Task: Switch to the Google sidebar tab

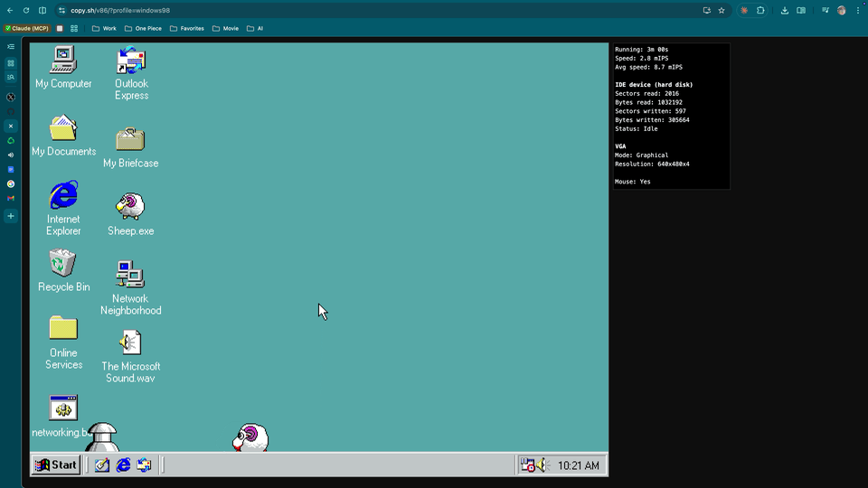Action: 11,183
